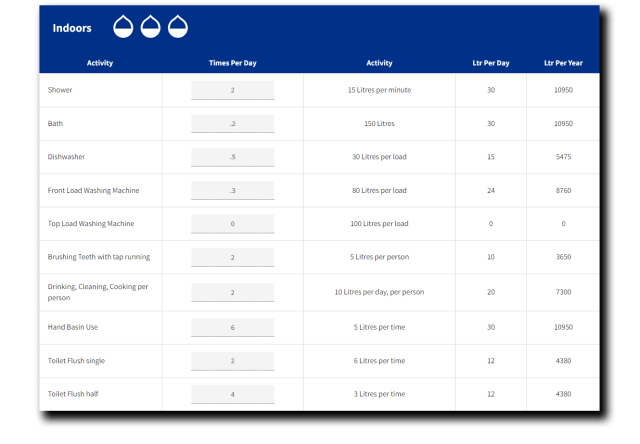The image size is (640, 444).
Task: Select Front Load Washing Machine label
Action: pyautogui.click(x=93, y=191)
